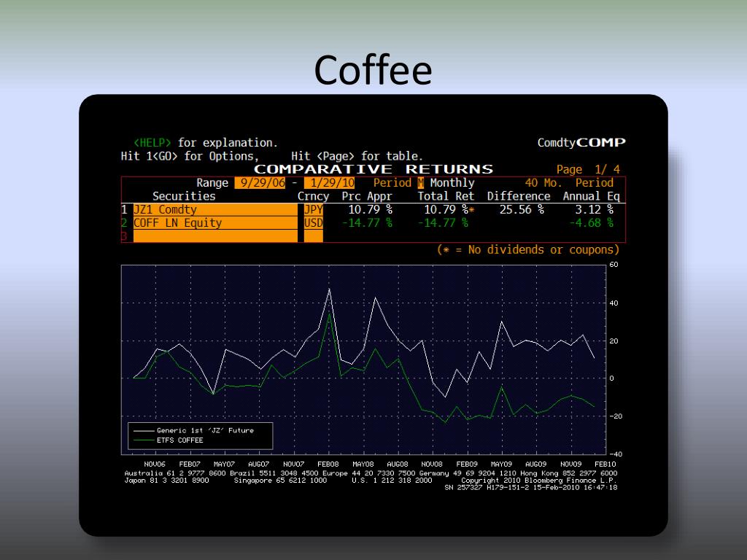Click the empty currency field in row 3
Screen dimensions: 747x560
point(314,236)
